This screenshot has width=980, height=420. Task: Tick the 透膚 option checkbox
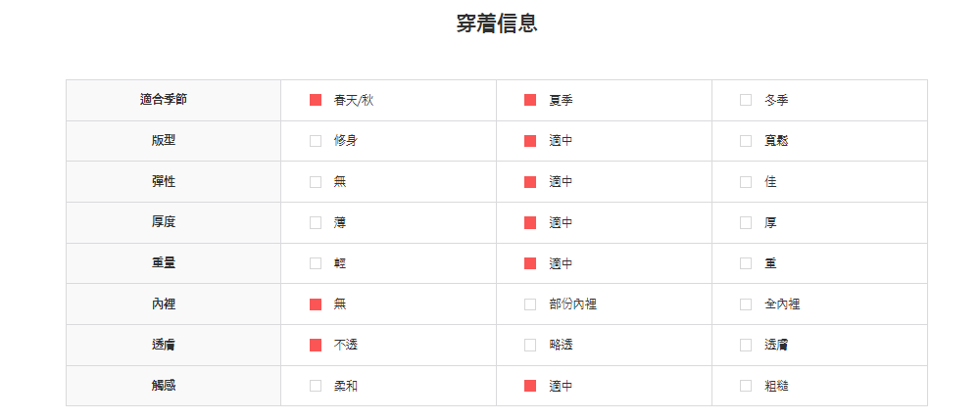(746, 345)
